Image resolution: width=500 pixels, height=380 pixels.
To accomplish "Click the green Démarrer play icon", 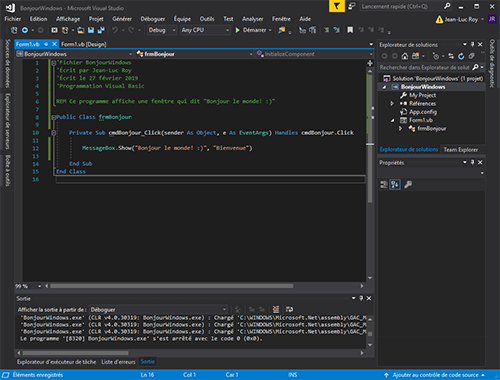I will point(238,30).
